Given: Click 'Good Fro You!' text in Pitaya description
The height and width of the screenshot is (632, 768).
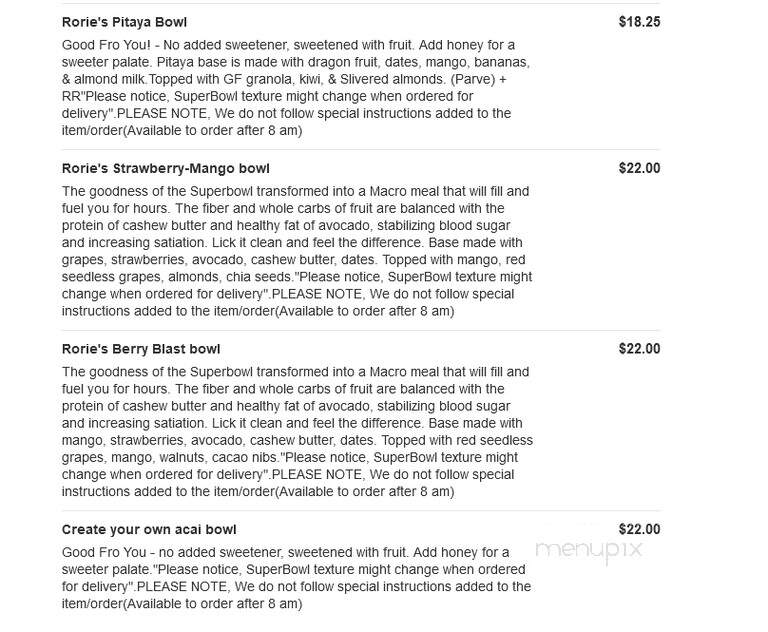Looking at the screenshot, I should 106,45.
